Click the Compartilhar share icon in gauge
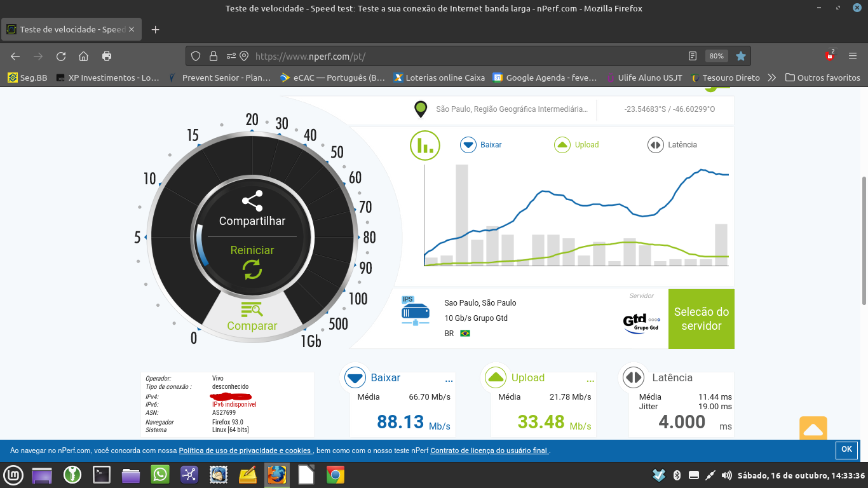Image resolution: width=868 pixels, height=488 pixels. (x=252, y=201)
